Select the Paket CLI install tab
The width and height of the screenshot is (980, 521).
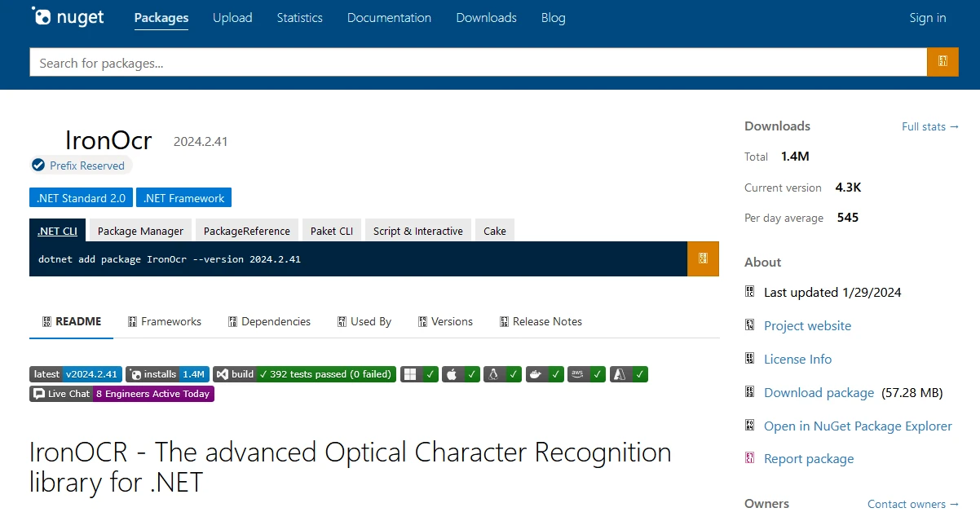coord(331,231)
